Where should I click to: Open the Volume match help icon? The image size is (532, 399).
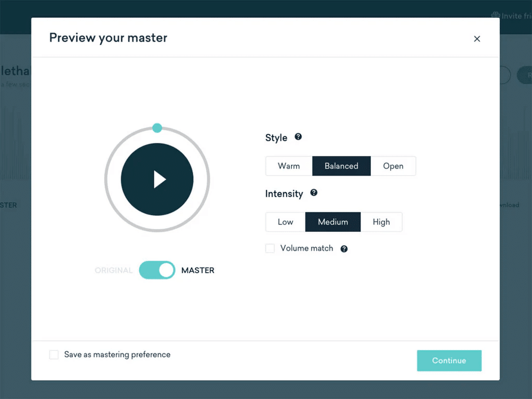click(344, 249)
